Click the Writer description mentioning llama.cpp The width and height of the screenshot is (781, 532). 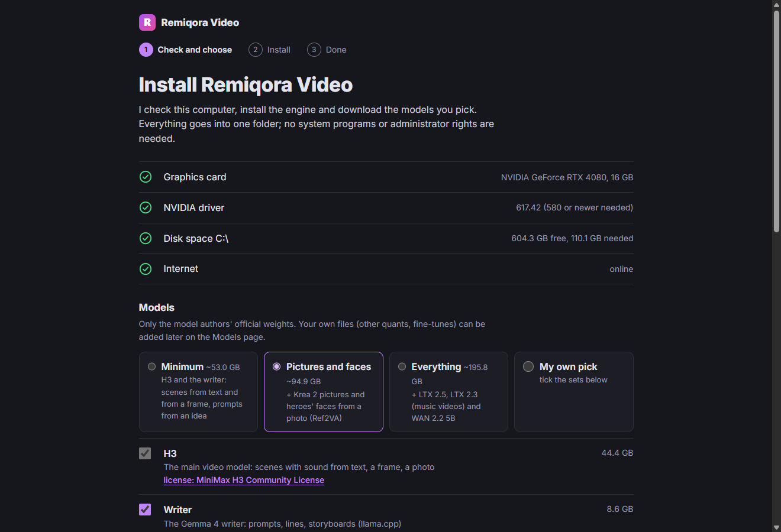[x=282, y=524]
